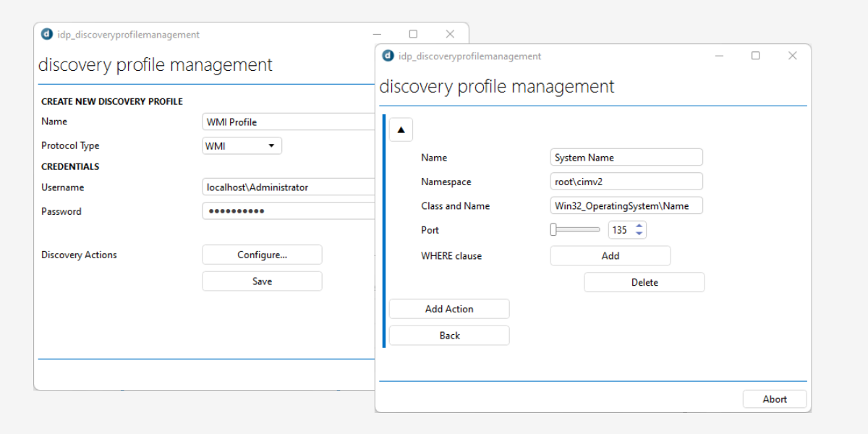Abort the discovery profile configuration
Viewport: 868px width, 434px height.
[775, 399]
